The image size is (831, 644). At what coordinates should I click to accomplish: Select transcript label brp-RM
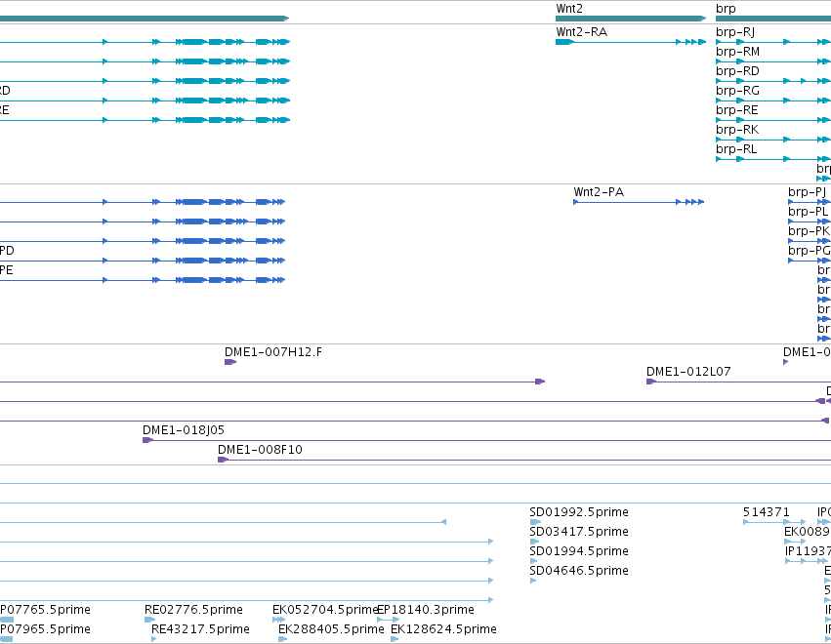tap(737, 52)
